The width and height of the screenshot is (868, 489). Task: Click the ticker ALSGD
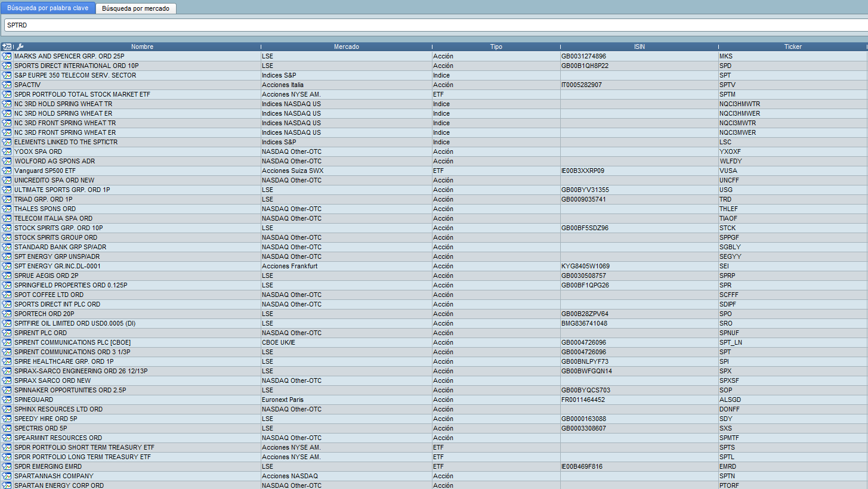coord(730,400)
